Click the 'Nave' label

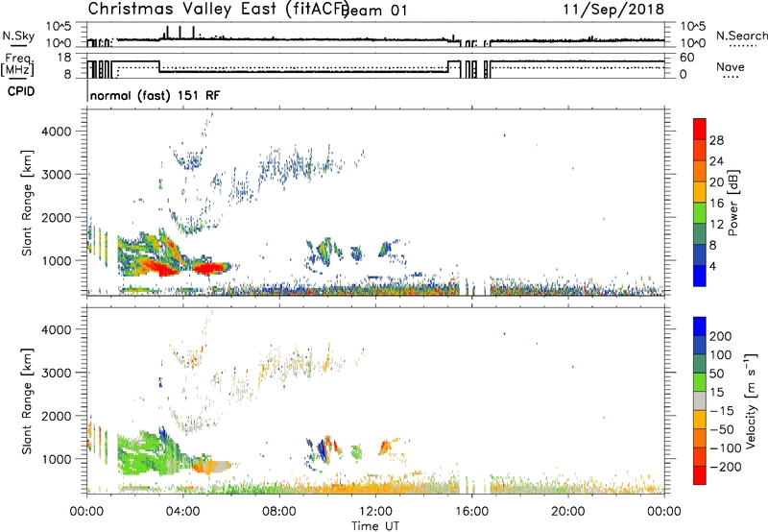click(x=731, y=67)
